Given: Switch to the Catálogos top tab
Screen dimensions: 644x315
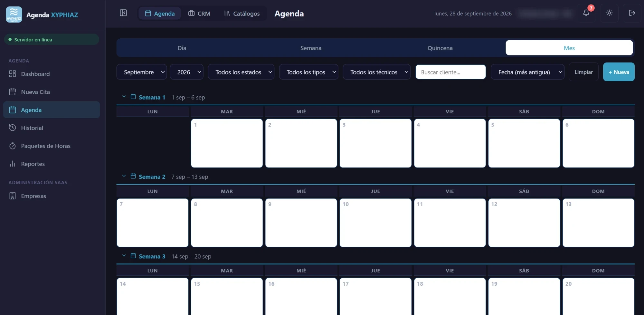Looking at the screenshot, I should click(242, 14).
